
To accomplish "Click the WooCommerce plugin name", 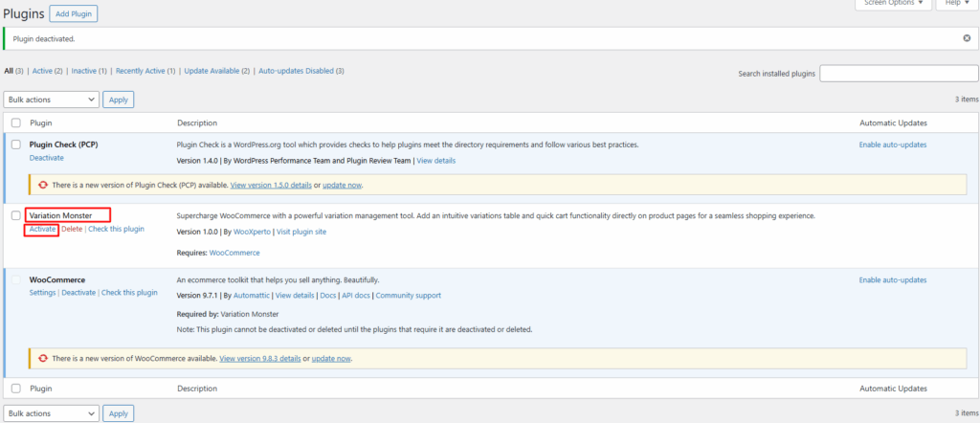I will point(57,279).
